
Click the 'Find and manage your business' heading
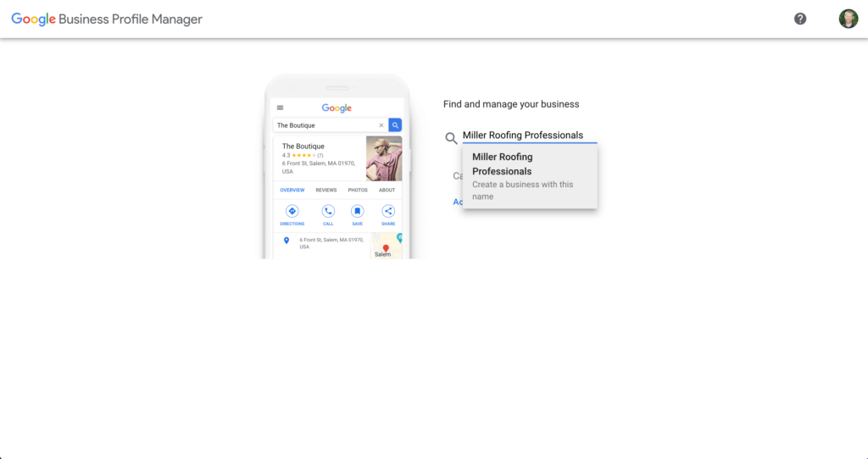[511, 104]
